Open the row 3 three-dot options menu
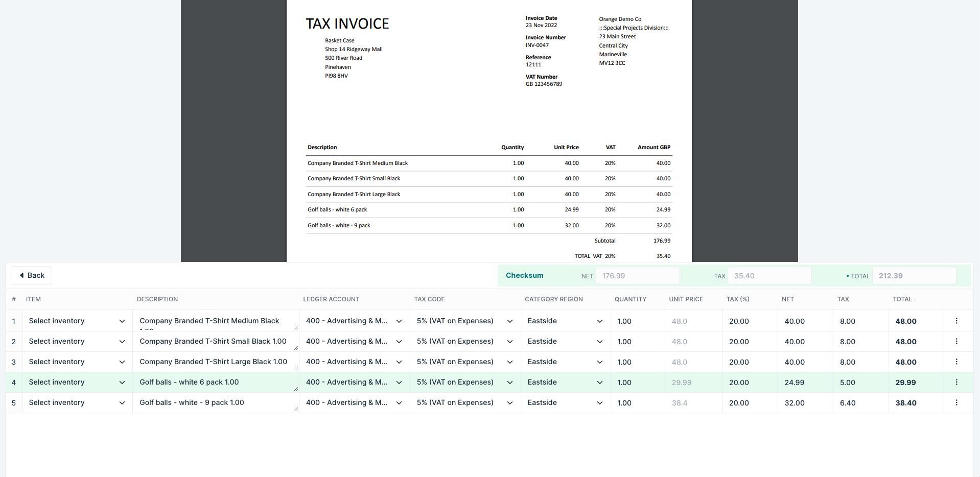The image size is (980, 477). [x=956, y=362]
